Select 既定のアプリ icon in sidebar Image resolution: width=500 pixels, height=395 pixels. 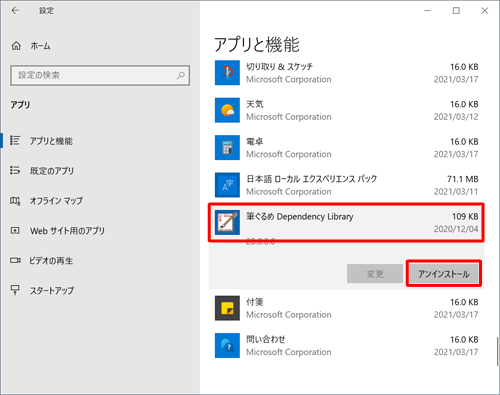15,170
